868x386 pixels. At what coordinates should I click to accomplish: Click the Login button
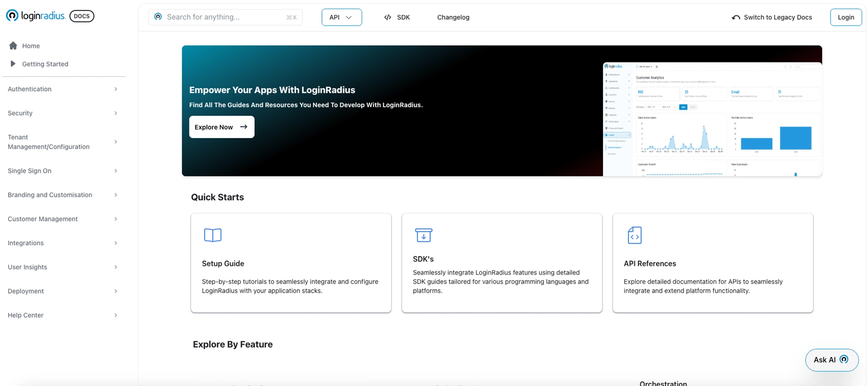point(846,17)
